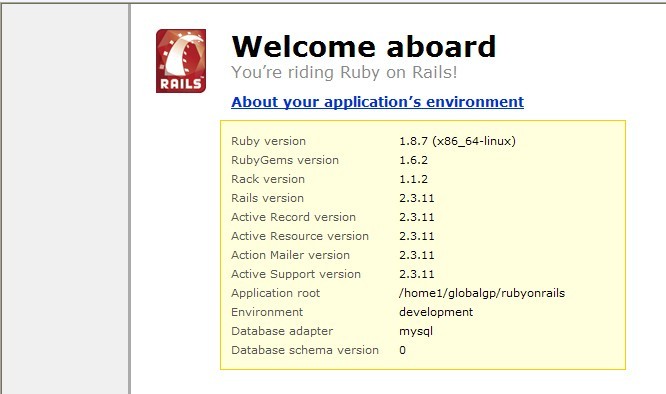Screen dimensions: 666x394
Task: Open 'About your application's environment' link
Action: (x=378, y=102)
